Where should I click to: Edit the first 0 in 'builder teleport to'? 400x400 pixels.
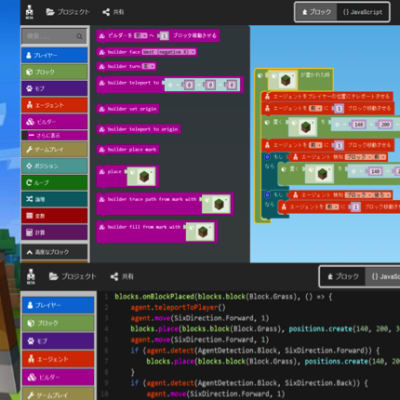tap(189, 85)
